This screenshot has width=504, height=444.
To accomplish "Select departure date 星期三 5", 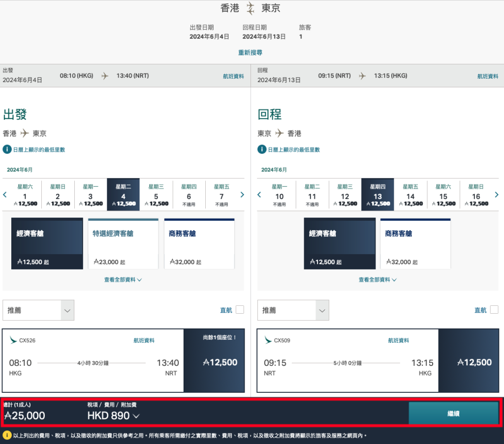I will pyautogui.click(x=156, y=195).
